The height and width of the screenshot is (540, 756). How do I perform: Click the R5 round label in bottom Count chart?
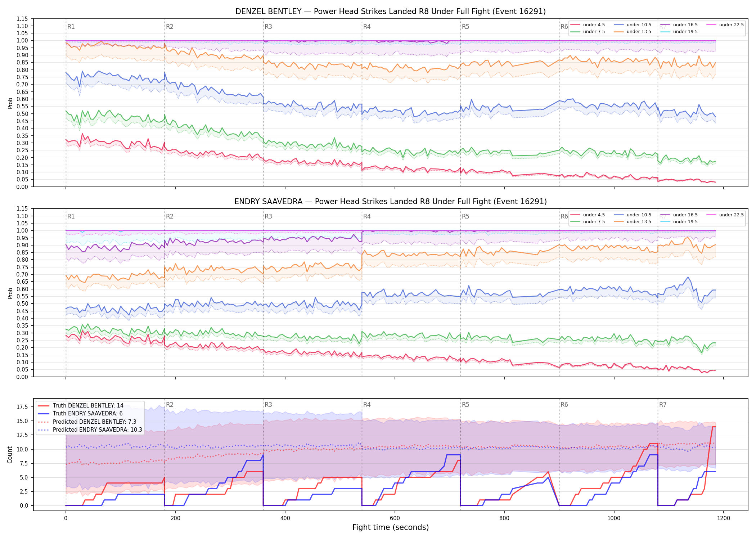pyautogui.click(x=465, y=405)
